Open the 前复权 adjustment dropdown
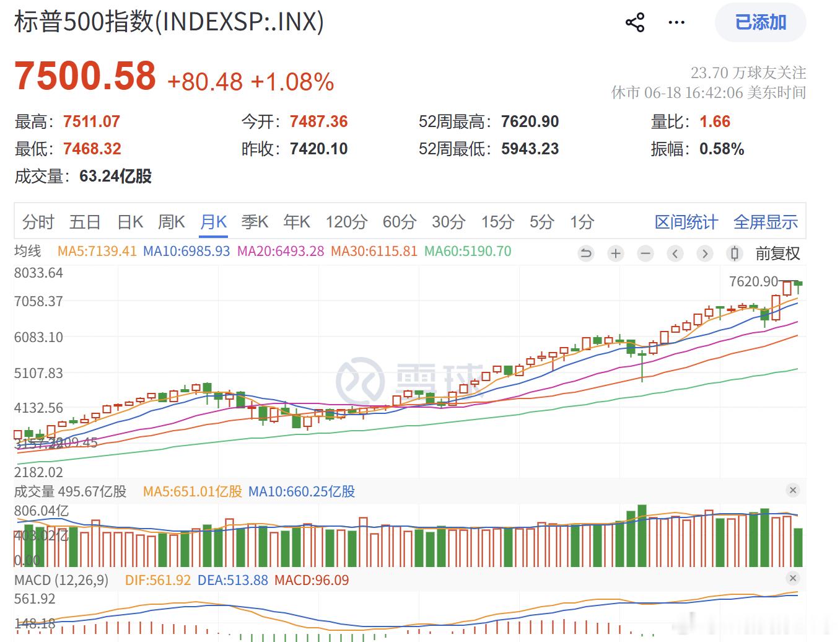Viewport: 840px width, 642px height. click(x=778, y=253)
